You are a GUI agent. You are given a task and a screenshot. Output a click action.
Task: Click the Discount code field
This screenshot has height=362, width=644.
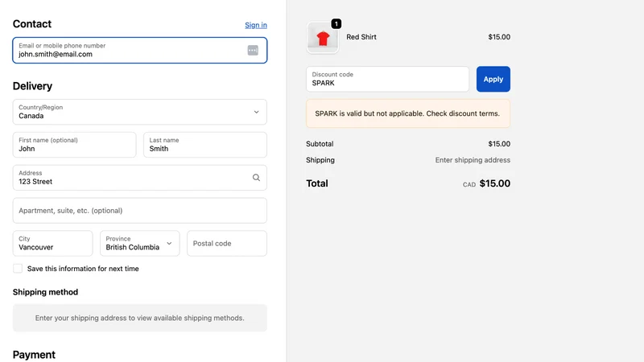387,79
